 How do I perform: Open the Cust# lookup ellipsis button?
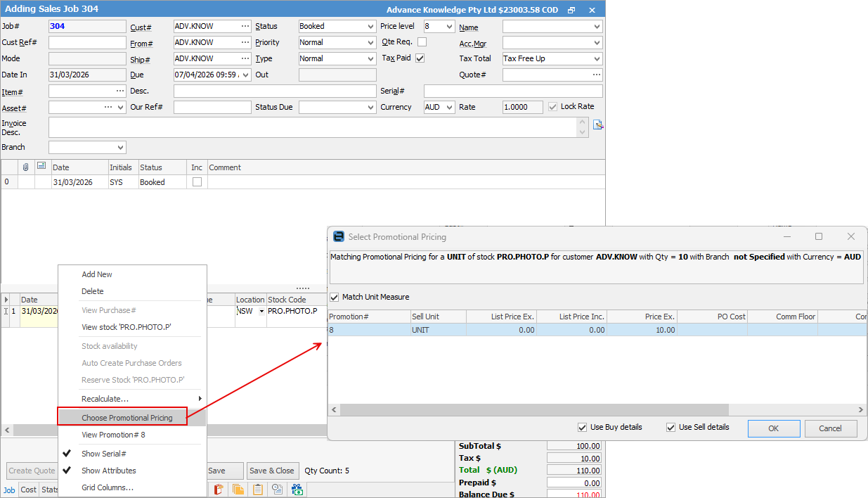pos(245,27)
